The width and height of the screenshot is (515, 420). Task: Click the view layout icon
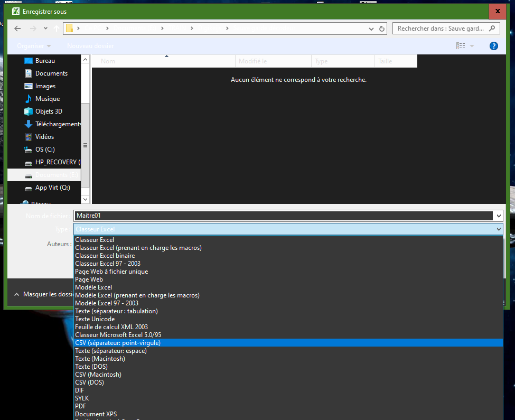pos(461,46)
